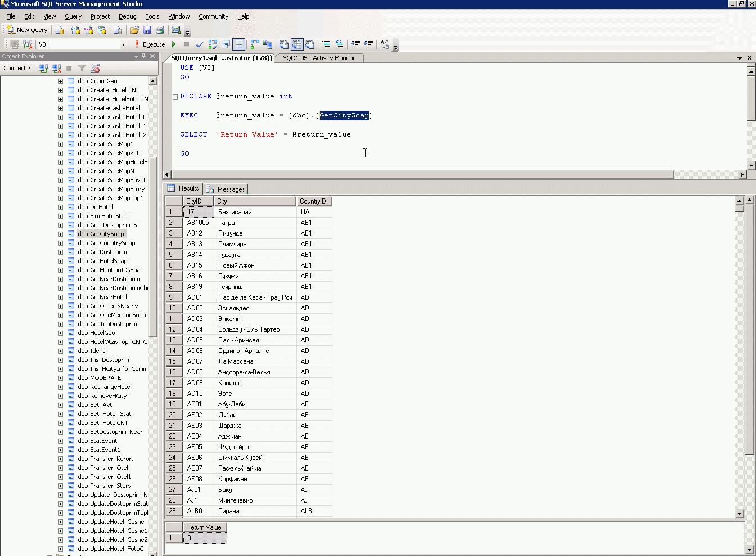Switch output to Results to File
756x556 pixels.
pos(310,44)
